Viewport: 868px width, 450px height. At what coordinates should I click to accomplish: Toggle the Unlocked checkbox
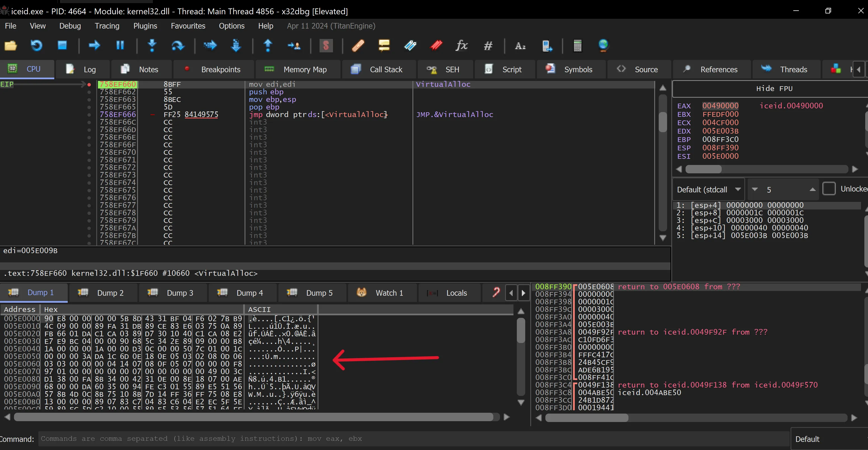click(829, 189)
